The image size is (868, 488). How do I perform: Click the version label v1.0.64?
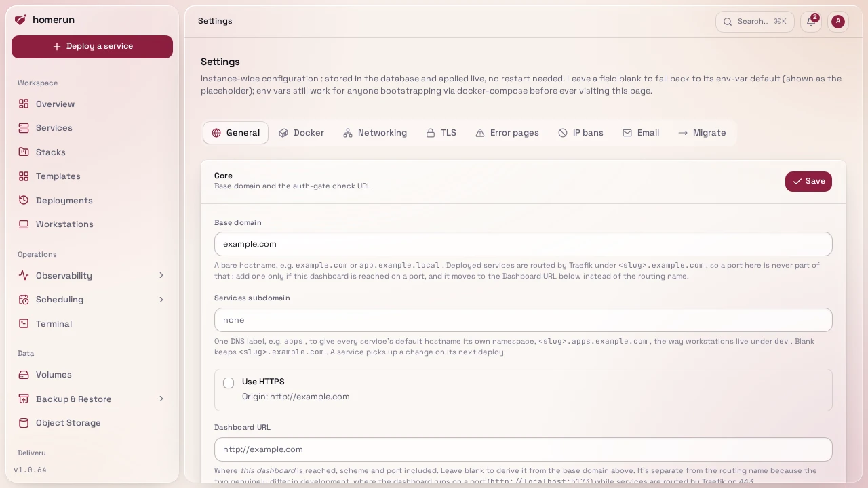click(x=30, y=470)
